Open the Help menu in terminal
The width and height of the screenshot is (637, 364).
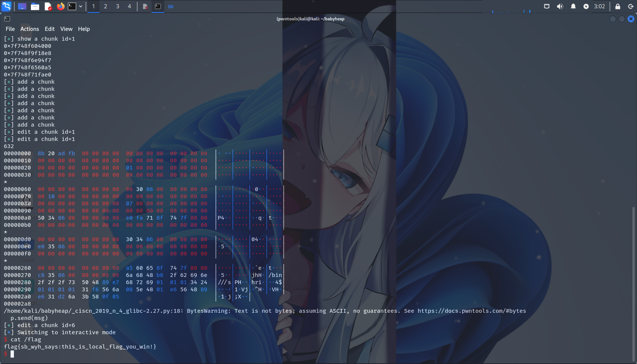coord(84,29)
